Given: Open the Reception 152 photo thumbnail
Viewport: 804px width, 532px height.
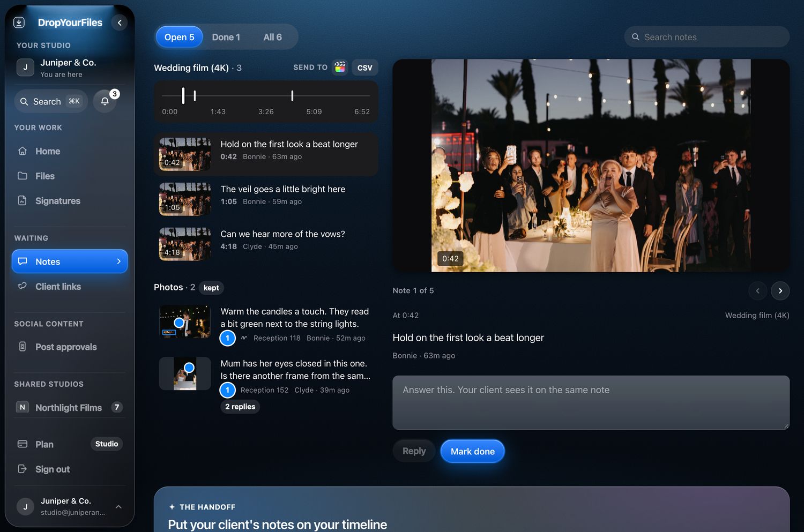Looking at the screenshot, I should tap(185, 373).
